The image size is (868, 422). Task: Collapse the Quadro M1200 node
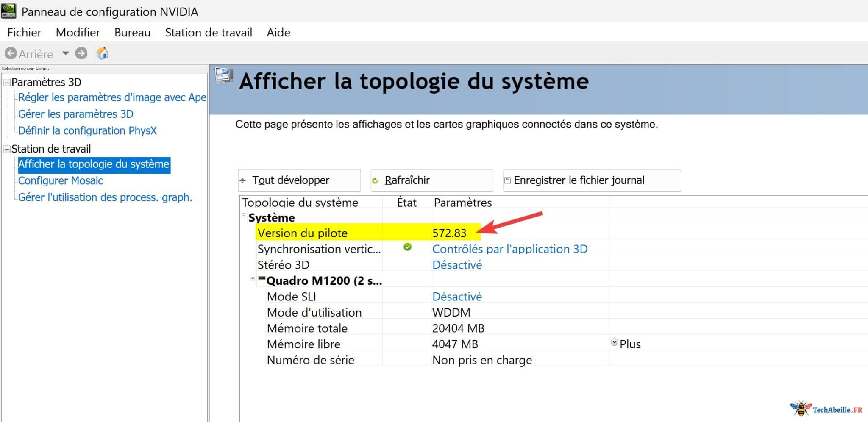(x=253, y=278)
